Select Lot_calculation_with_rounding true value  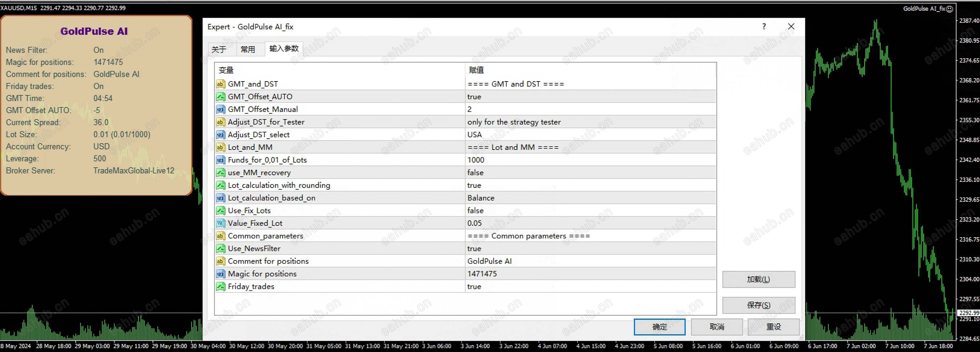pos(474,185)
